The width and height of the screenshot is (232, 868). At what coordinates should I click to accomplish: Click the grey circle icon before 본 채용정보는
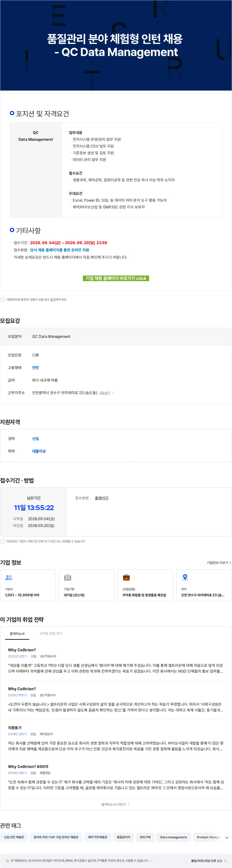tap(7, 861)
